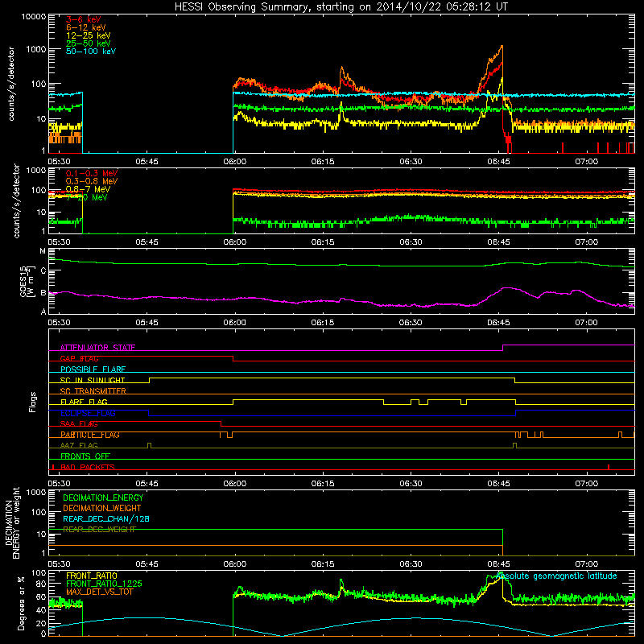
Task: Select the green '25-50 keV' legend label
Action: point(89,43)
